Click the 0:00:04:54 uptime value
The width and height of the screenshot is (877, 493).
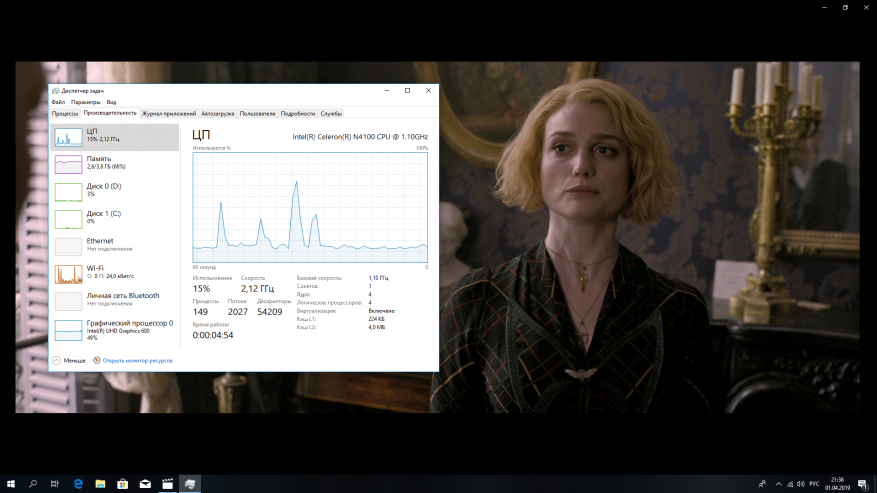(x=213, y=335)
